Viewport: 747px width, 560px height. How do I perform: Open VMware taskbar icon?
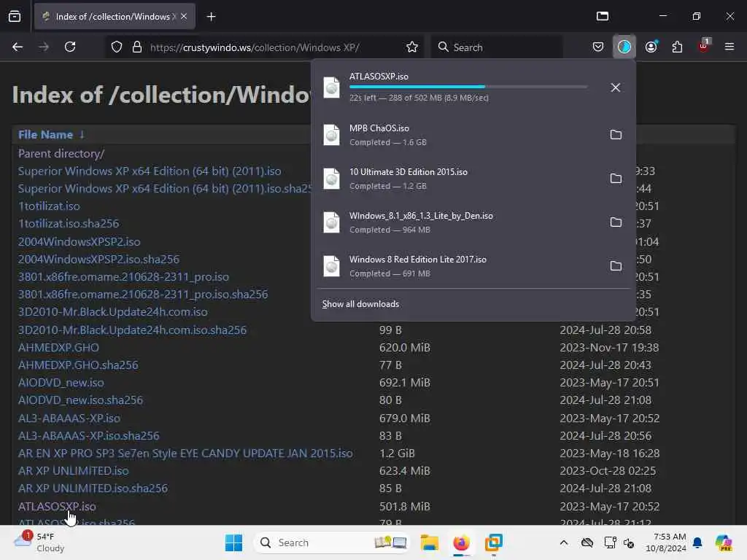tap(494, 542)
